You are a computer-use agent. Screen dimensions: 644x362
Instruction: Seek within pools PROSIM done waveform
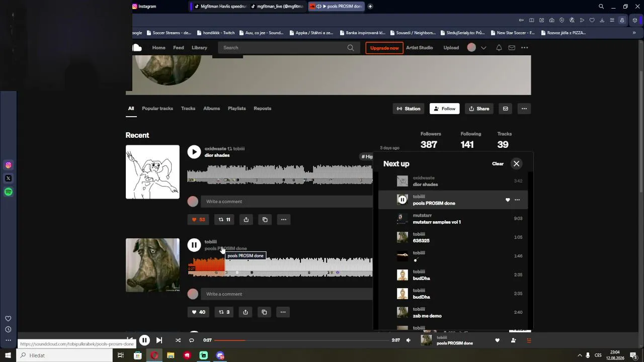pyautogui.click(x=280, y=267)
